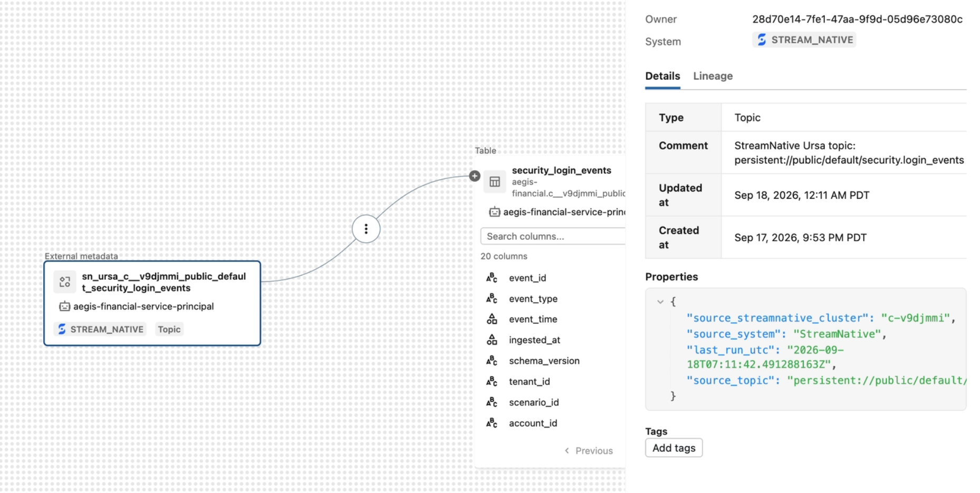The width and height of the screenshot is (980, 493).
Task: Collapse the Properties JSON block
Action: pos(660,302)
